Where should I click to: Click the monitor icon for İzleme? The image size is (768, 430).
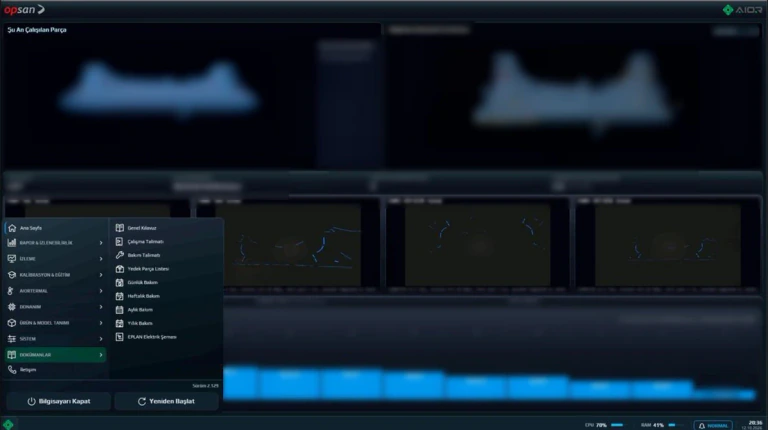coord(12,259)
